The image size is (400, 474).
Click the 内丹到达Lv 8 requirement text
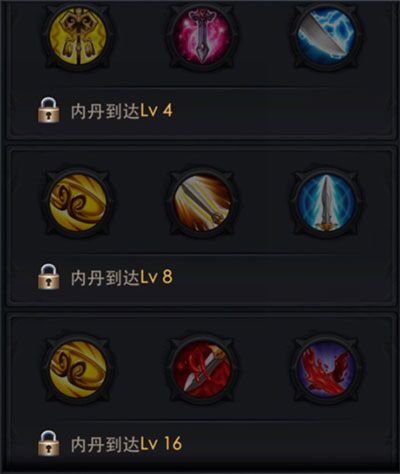[x=122, y=278]
